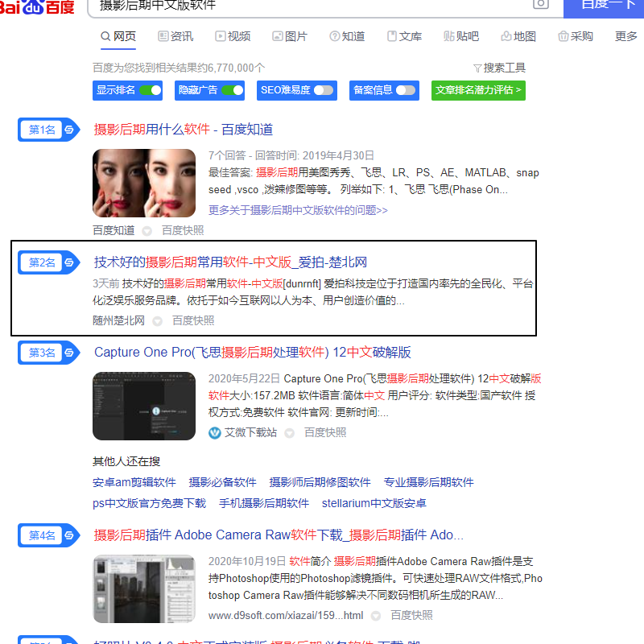Open 搜索工具 filter options
Viewport: 644px width, 644px height.
(x=499, y=68)
